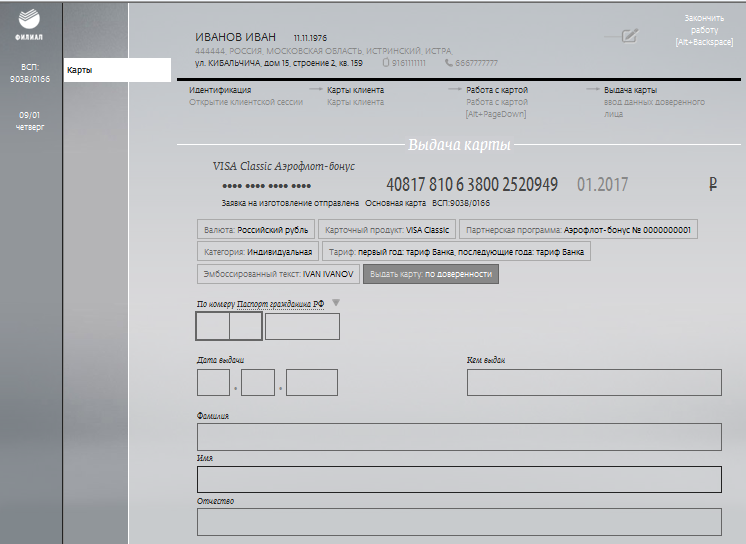Focus the issue date month field

tap(258, 382)
